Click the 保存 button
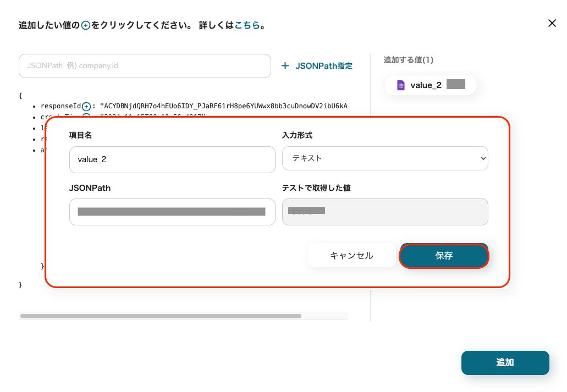The height and width of the screenshot is (392, 567). point(444,256)
